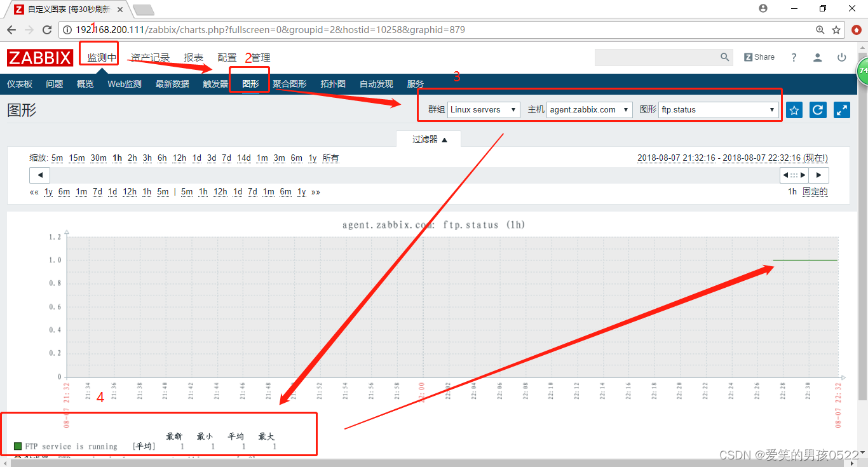
Task: Click the red update icon in Chrome toolbar
Action: pos(857,30)
